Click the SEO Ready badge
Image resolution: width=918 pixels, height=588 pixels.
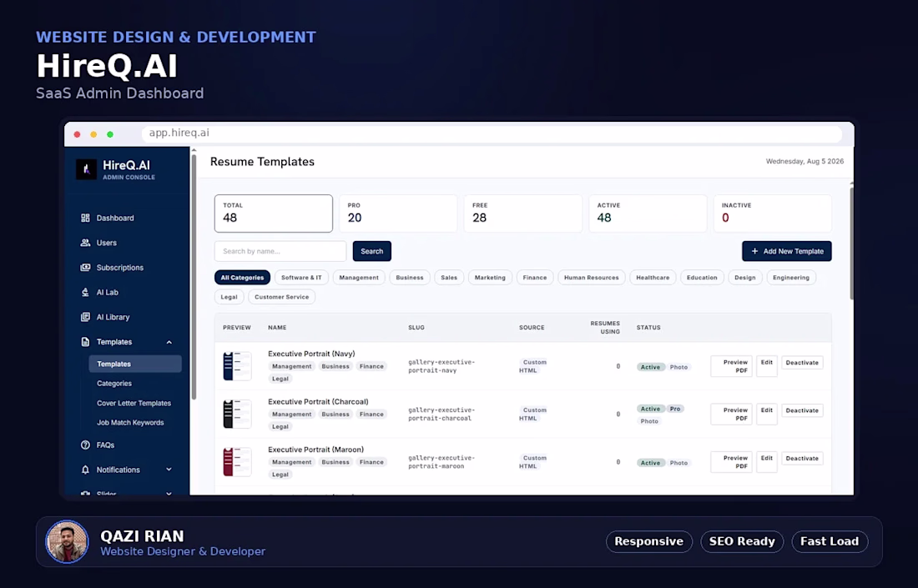click(x=742, y=542)
